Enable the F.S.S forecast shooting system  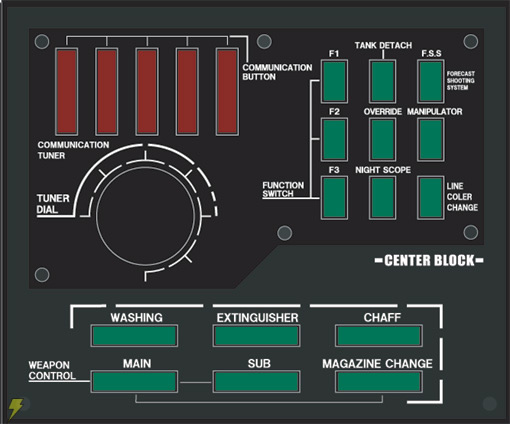coord(431,81)
